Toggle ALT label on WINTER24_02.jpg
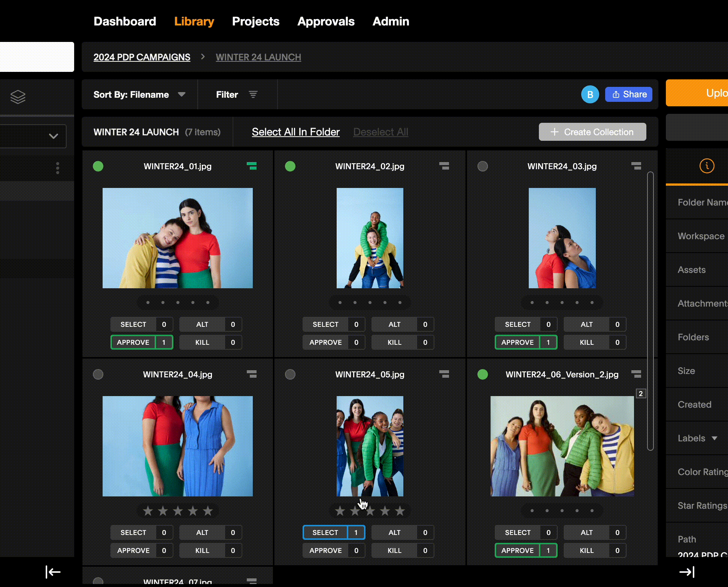This screenshot has width=728, height=587. pyautogui.click(x=403, y=324)
